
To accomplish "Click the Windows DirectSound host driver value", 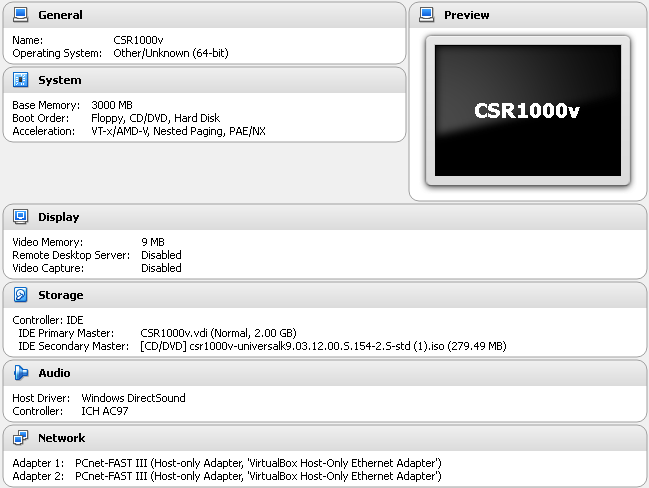I will click(x=133, y=398).
